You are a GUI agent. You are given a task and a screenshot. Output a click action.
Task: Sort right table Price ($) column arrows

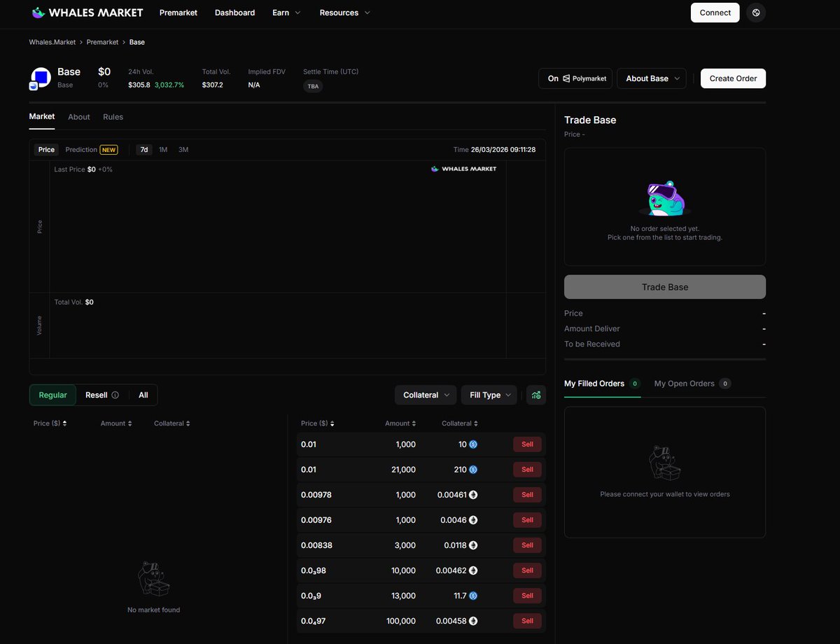pos(332,423)
